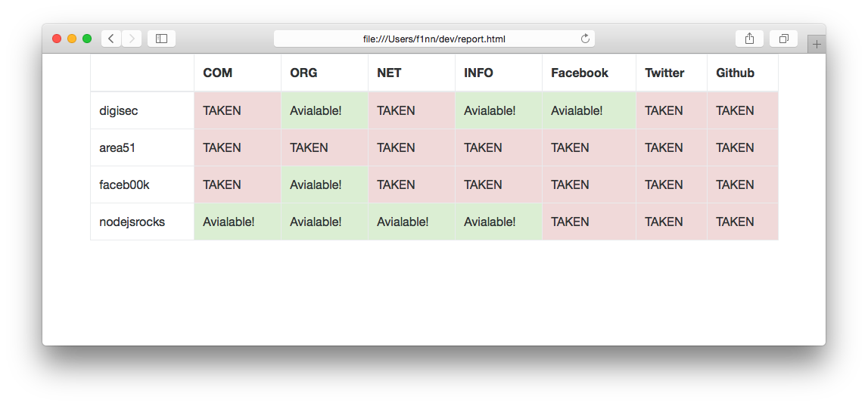Reload the page with the refresh icon
The height and width of the screenshot is (406, 868).
(x=585, y=39)
